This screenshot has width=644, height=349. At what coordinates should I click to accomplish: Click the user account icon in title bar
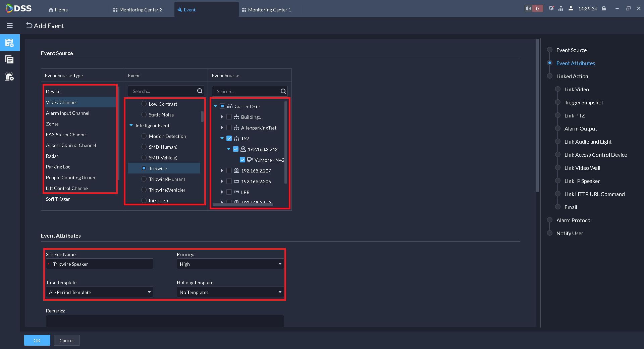coord(571,9)
